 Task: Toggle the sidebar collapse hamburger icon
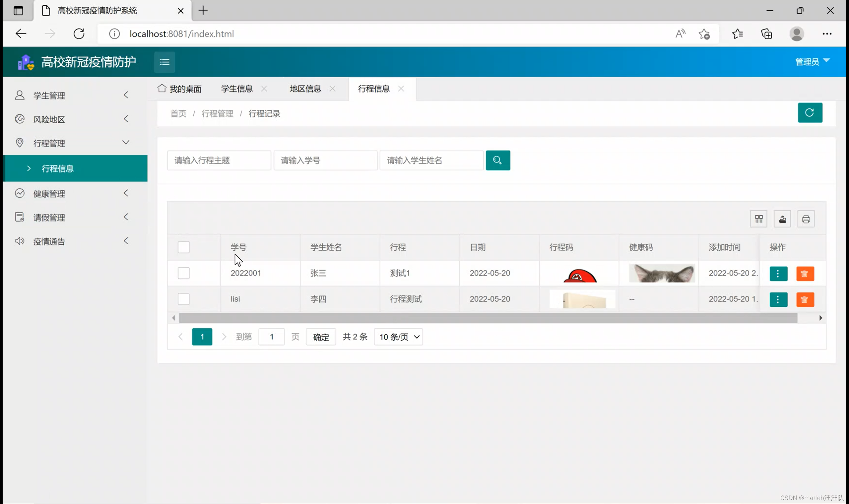pyautogui.click(x=164, y=62)
